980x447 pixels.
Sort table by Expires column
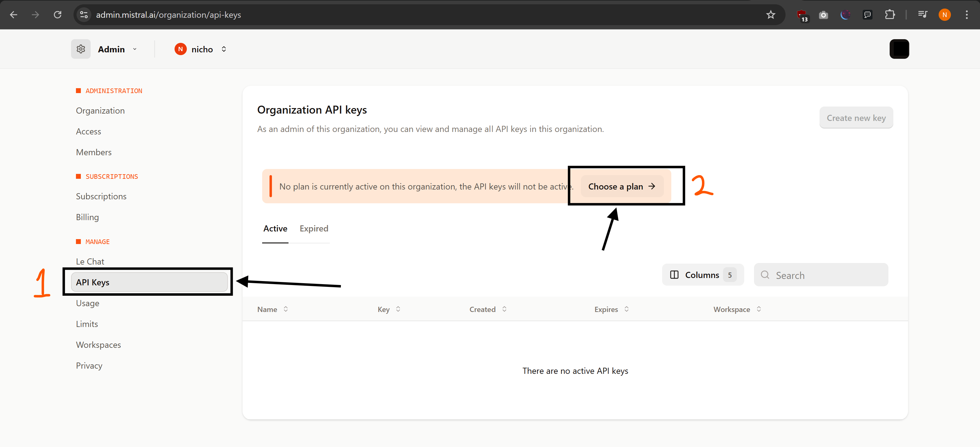(611, 309)
